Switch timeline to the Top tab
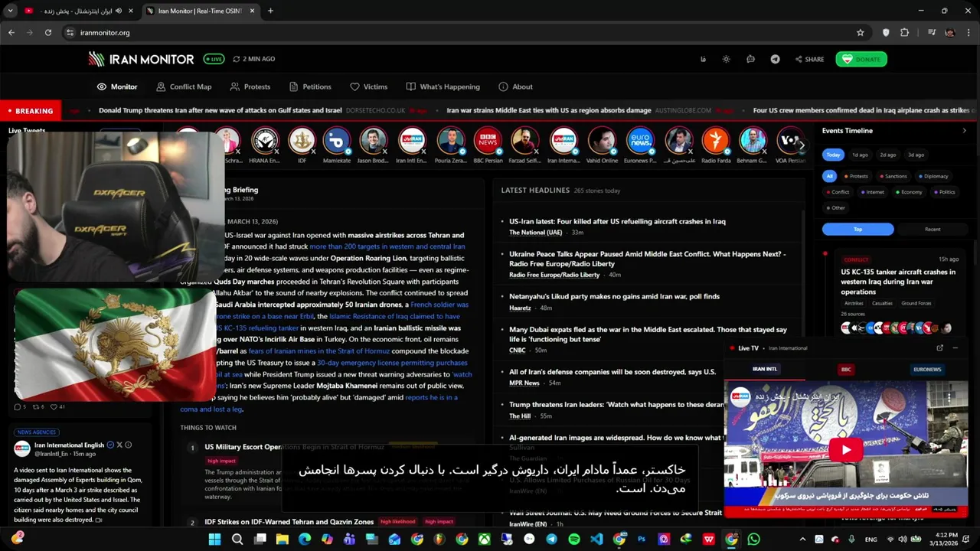Viewport: 980px width, 551px height. (857, 229)
